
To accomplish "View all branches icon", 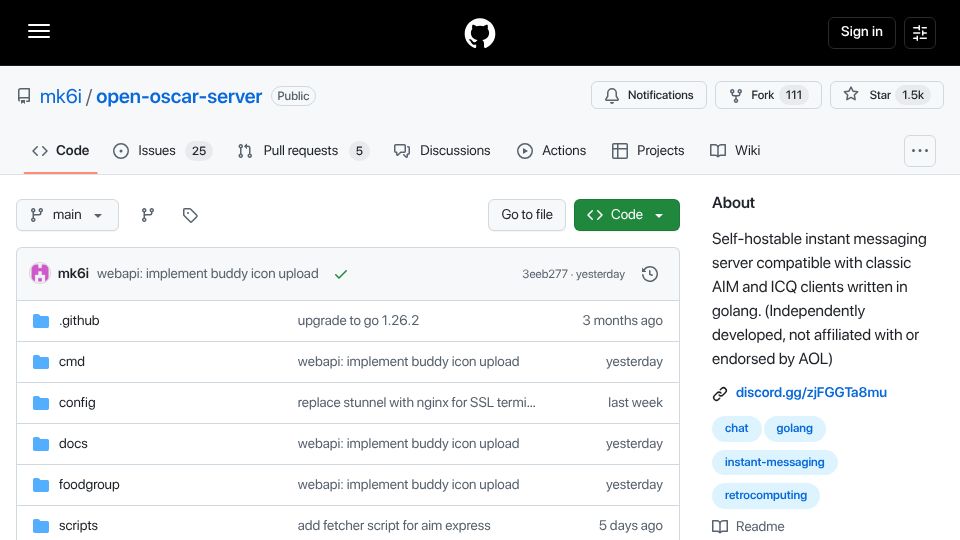I will pyautogui.click(x=148, y=215).
